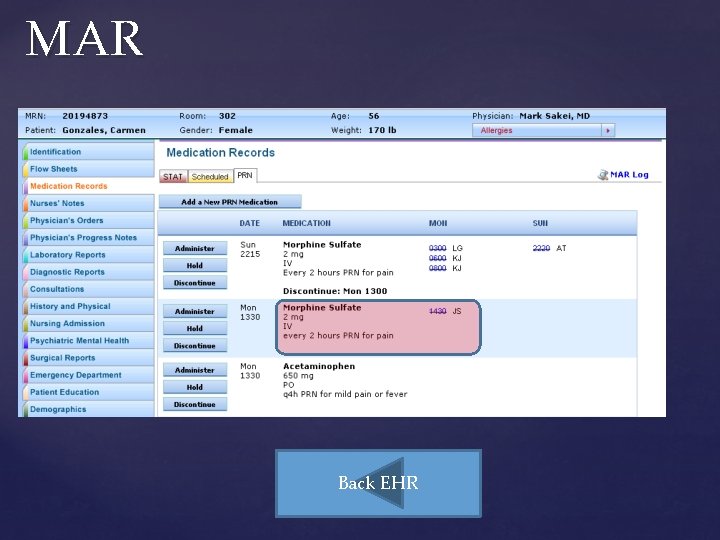Open the Identification sidebar section
The height and width of the screenshot is (540, 720).
tap(87, 152)
